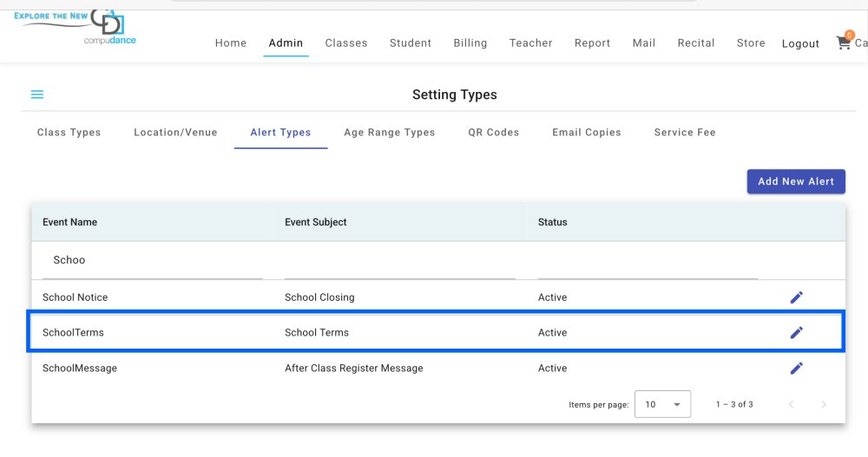Click the After Class Register Message cell
868x457 pixels.
pyautogui.click(x=354, y=369)
